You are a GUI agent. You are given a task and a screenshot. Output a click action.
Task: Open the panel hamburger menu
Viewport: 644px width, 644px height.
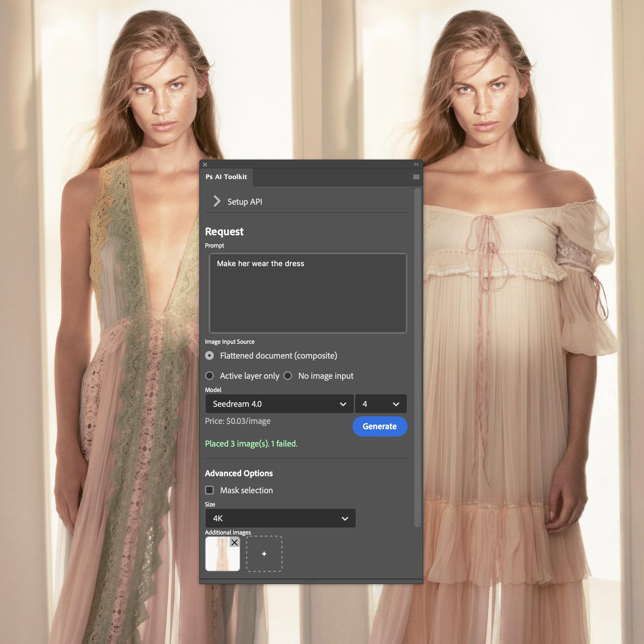[x=416, y=177]
